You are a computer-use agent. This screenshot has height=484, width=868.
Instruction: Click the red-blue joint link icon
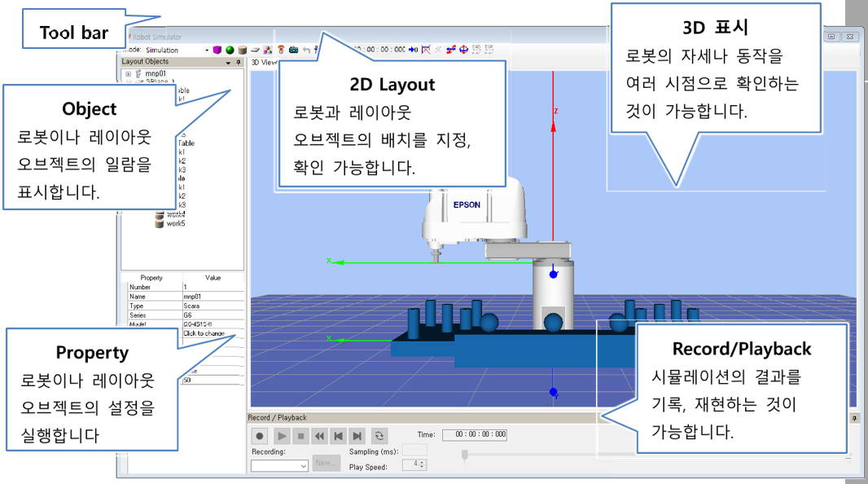pos(451,49)
